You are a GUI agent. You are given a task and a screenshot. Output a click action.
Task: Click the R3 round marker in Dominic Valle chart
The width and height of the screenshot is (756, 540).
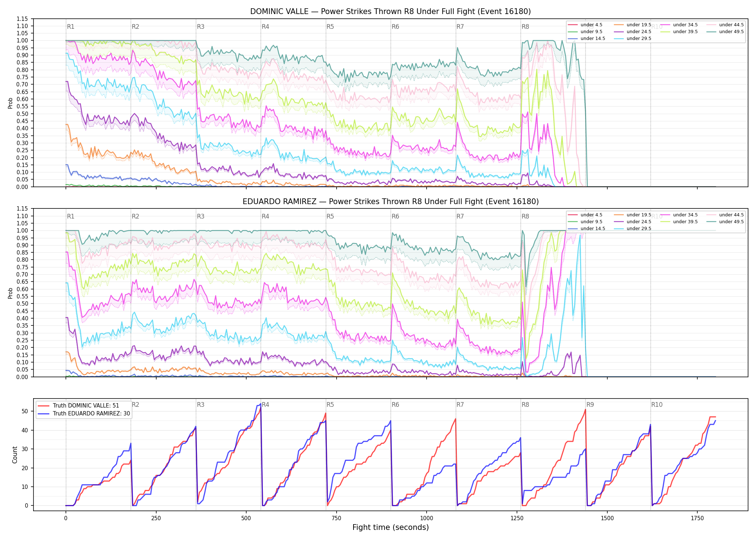[x=201, y=27]
